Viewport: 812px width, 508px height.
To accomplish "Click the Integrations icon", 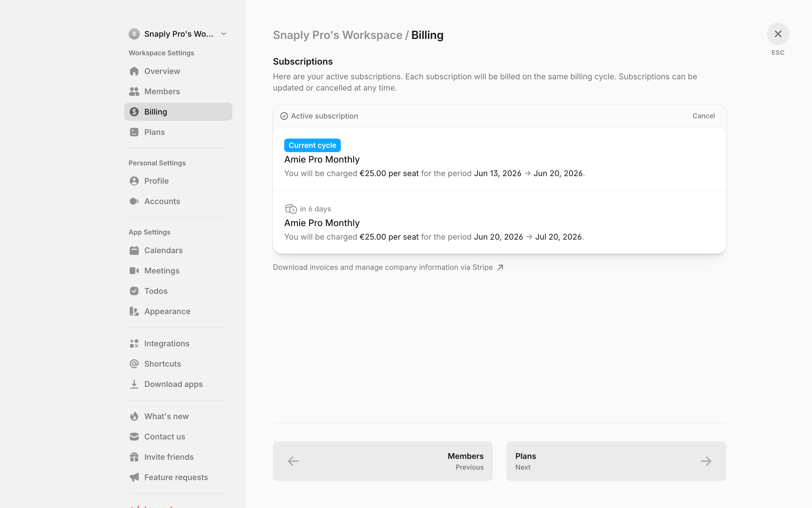I will click(134, 343).
